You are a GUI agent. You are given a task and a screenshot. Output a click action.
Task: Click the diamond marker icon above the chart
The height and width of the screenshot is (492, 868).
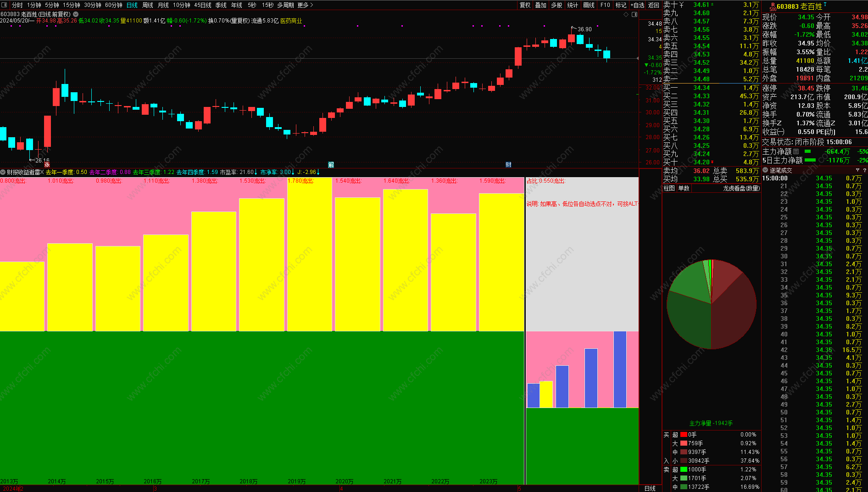click(x=626, y=15)
